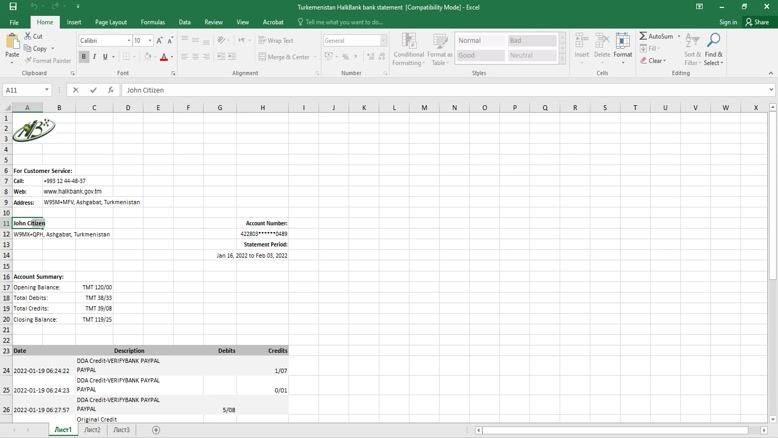
Task: Switch to the Лист2 sheet tab
Action: click(x=92, y=430)
